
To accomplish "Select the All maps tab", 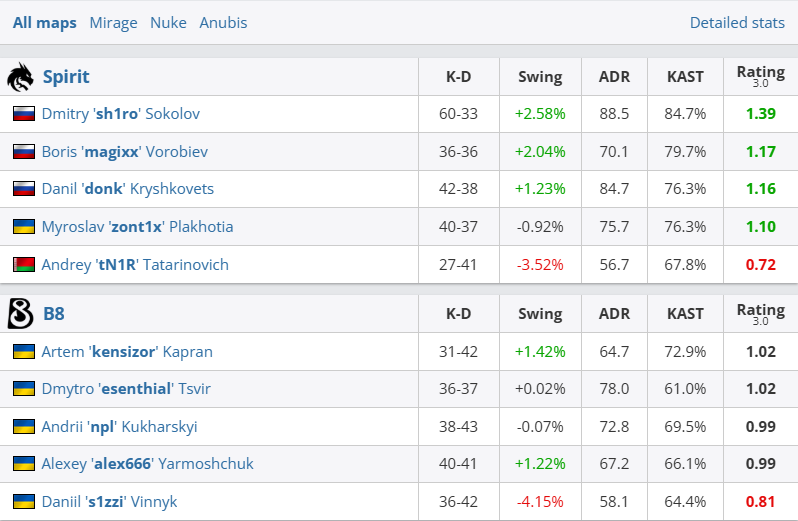I will tap(45, 22).
